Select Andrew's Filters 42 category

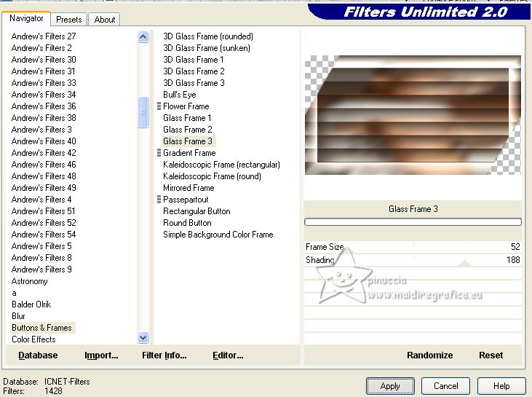click(44, 153)
